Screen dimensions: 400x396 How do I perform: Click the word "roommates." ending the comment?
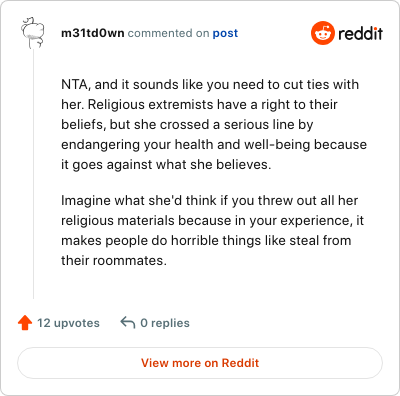(130, 260)
